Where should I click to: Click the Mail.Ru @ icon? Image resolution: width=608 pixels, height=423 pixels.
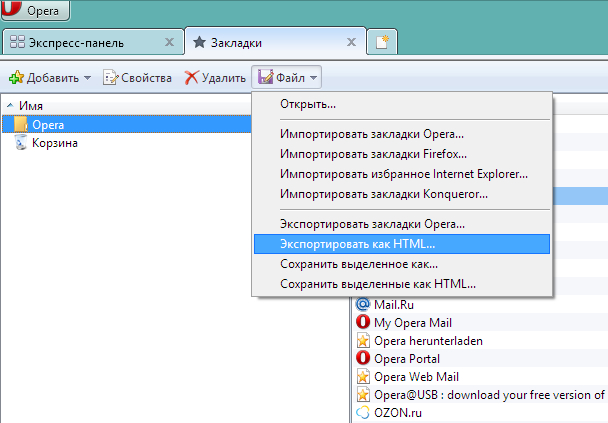363,304
